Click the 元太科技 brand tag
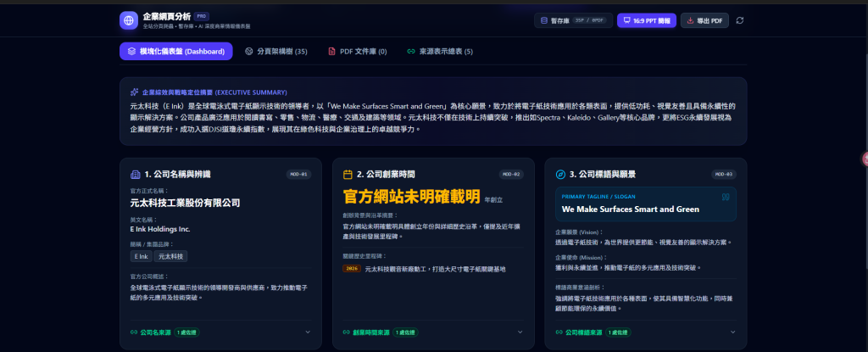Screen dimensions: 868x352 coord(170,256)
